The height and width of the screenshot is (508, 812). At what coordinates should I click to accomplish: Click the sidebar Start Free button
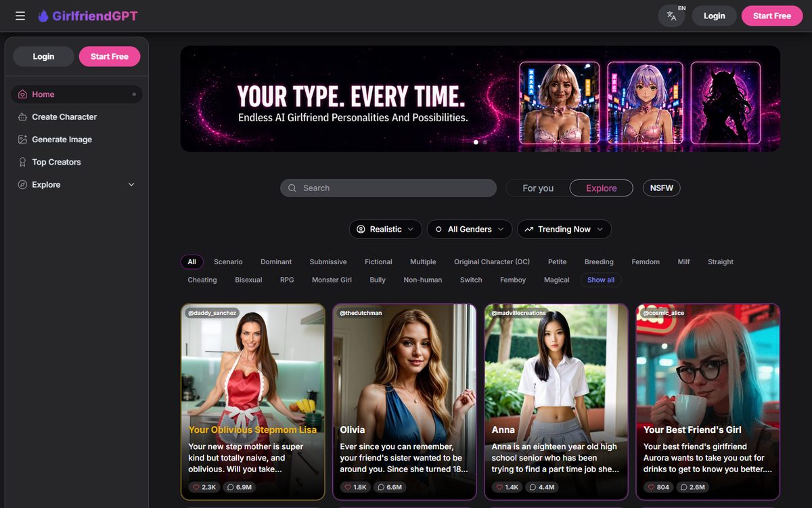click(110, 56)
